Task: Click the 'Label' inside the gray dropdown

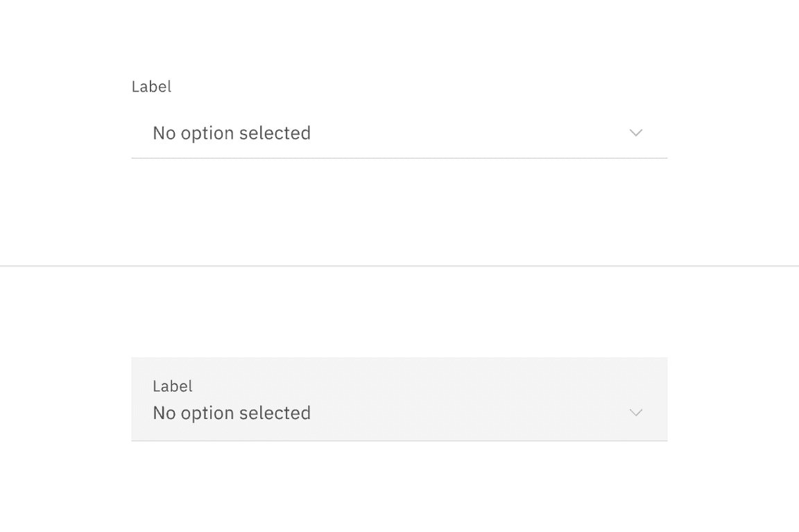Action: (x=172, y=386)
